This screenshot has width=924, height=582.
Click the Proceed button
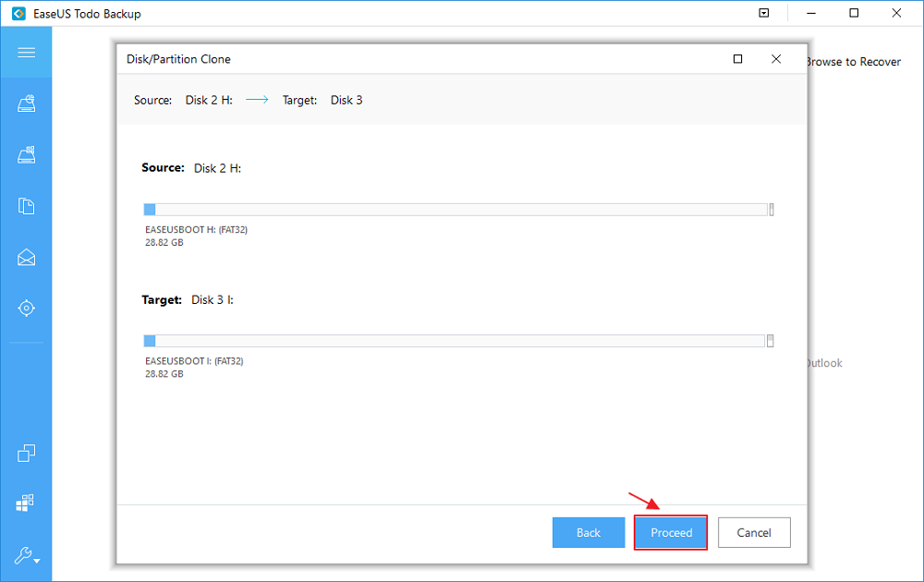(670, 532)
